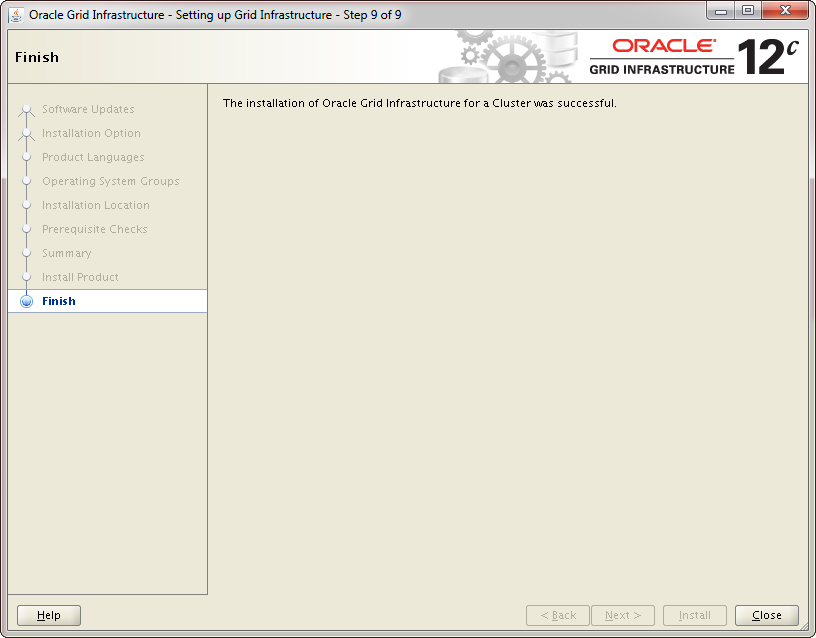Click the Oracle Grid Infrastructure logo

pyautogui.click(x=662, y=57)
